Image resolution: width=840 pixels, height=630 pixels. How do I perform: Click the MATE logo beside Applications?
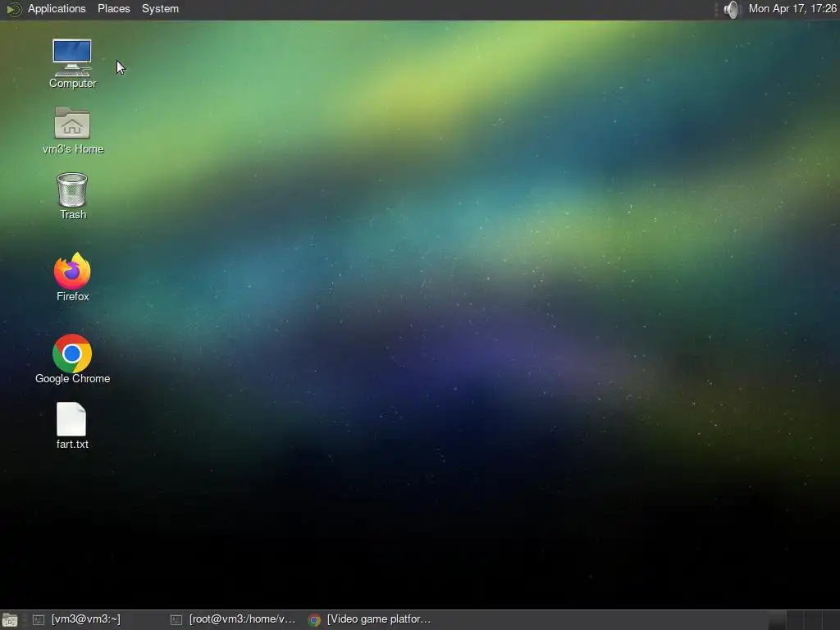(x=14, y=9)
